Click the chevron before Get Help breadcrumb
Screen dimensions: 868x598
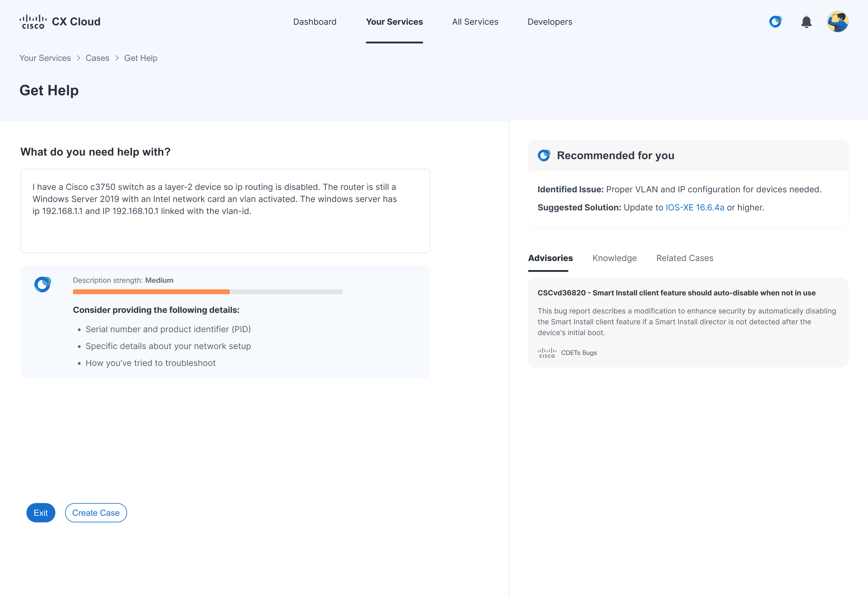click(117, 58)
